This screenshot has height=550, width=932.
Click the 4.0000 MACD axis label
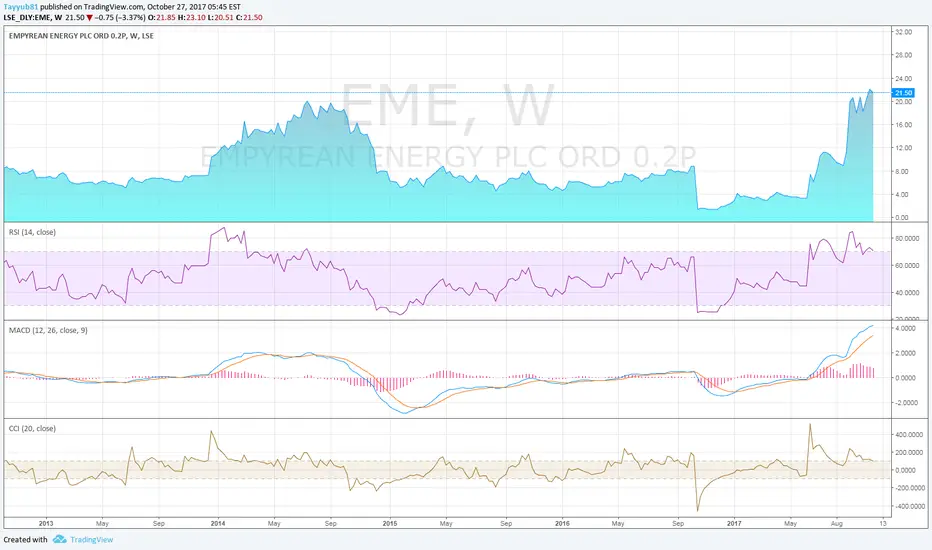(905, 328)
